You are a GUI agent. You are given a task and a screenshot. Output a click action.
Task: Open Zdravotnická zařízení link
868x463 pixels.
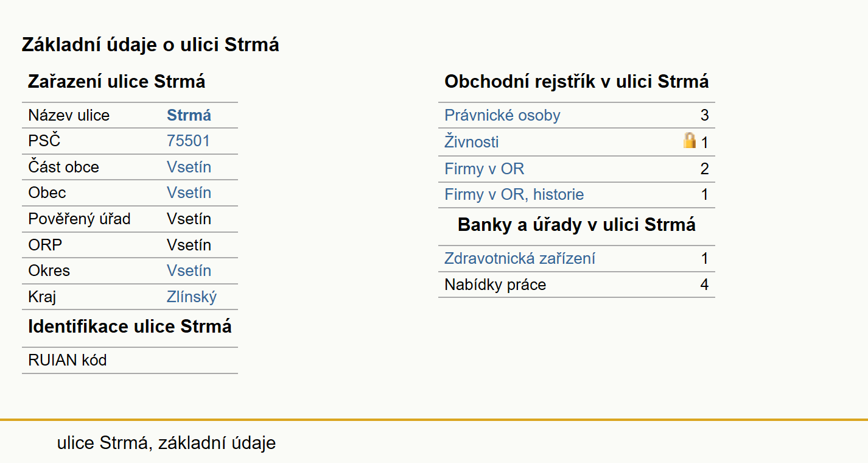(520, 258)
